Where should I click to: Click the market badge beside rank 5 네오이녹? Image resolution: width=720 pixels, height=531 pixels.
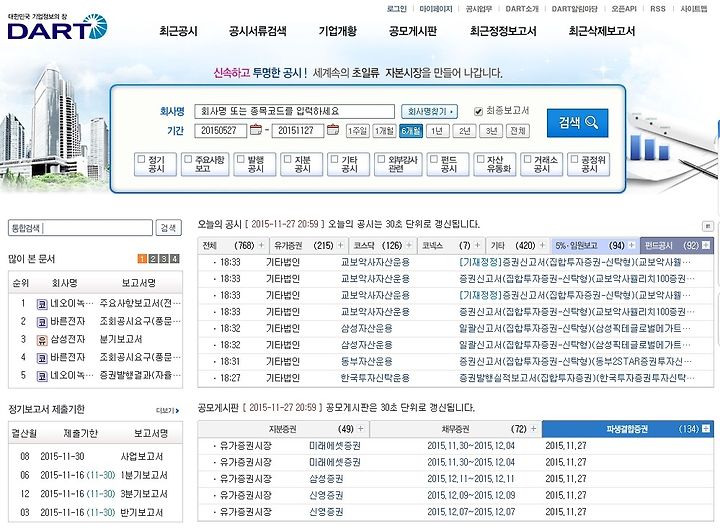pos(42,376)
